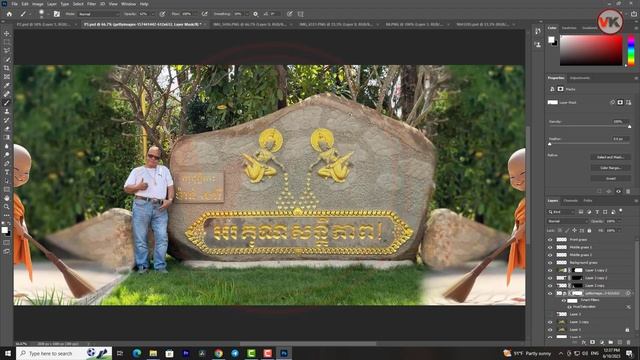Open brush Opacity slider dropdown
This screenshot has height=360, width=640.
pos(152,14)
